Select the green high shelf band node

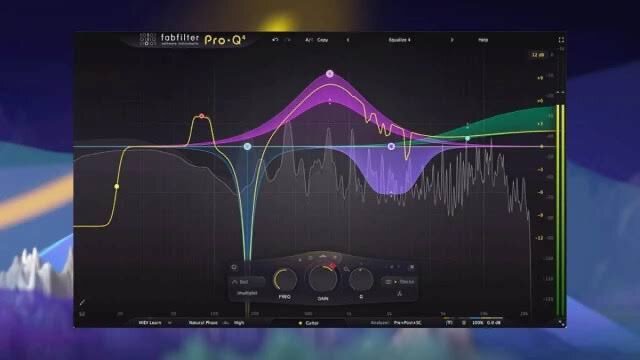pyautogui.click(x=467, y=139)
